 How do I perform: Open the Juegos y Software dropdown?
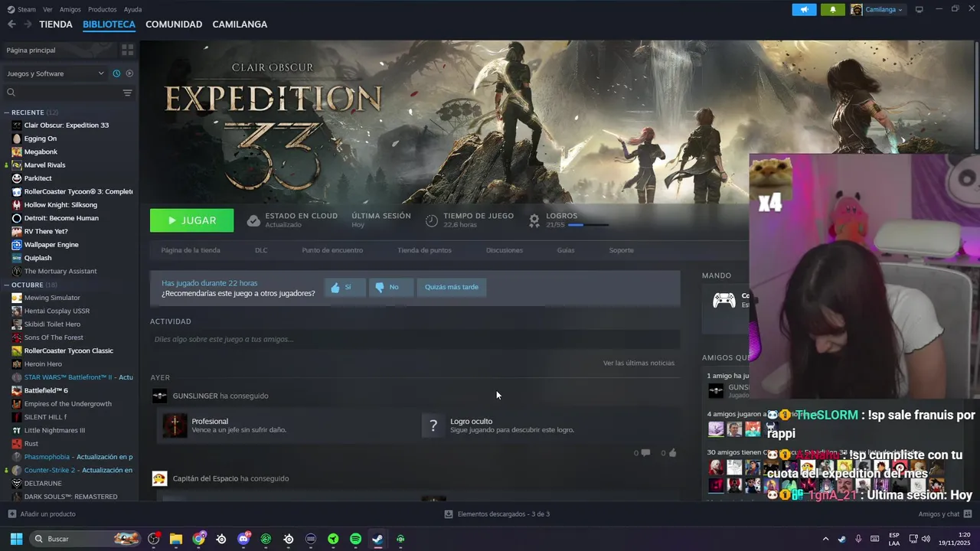point(55,73)
